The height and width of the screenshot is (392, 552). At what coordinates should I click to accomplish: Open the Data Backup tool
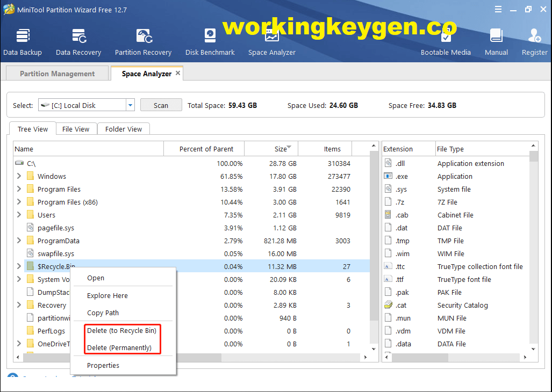coord(23,38)
